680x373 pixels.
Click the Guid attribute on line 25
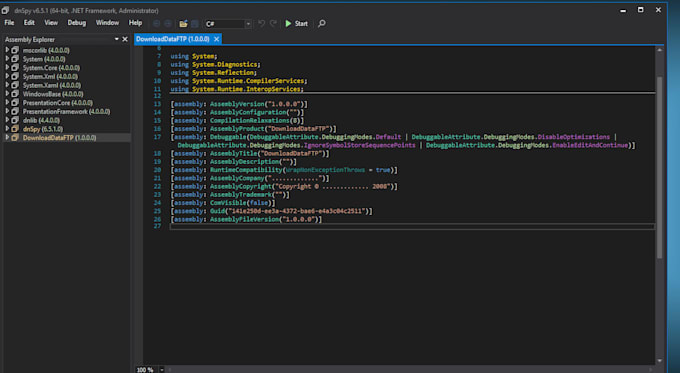click(271, 211)
